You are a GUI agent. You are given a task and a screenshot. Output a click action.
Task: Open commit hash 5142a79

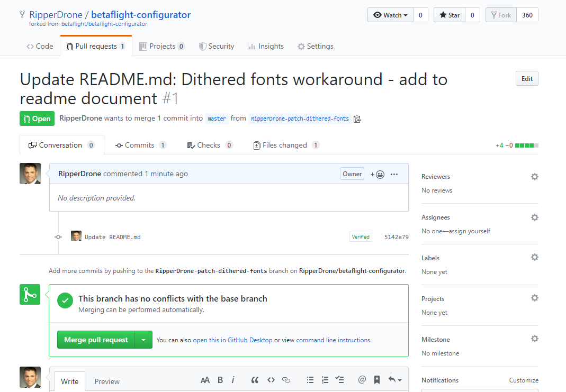point(397,237)
